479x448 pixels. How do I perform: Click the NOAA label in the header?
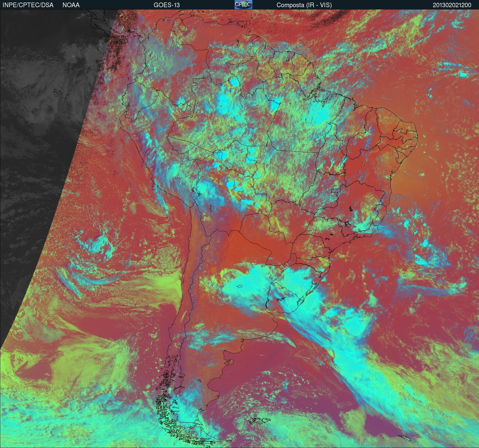click(71, 5)
